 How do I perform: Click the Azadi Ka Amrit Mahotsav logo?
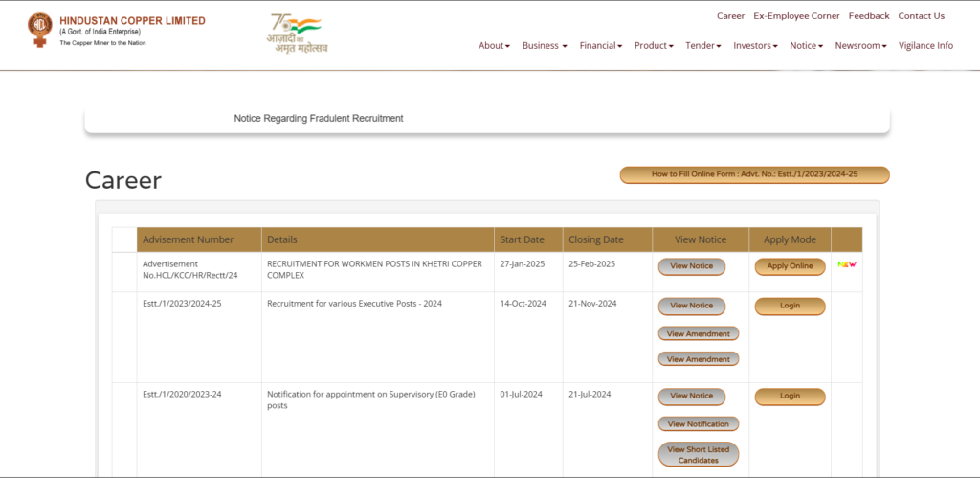(297, 34)
